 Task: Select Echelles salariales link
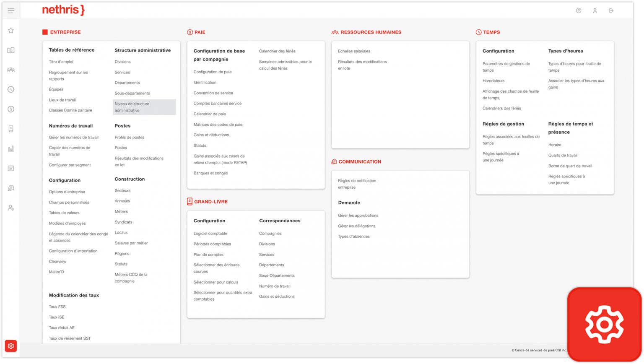tap(354, 51)
